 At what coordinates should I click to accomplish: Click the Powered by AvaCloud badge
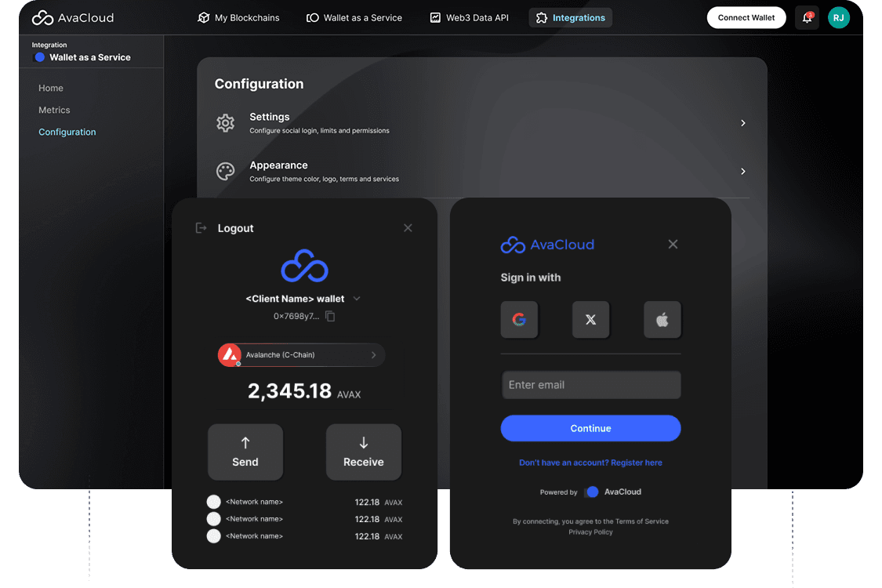[590, 492]
